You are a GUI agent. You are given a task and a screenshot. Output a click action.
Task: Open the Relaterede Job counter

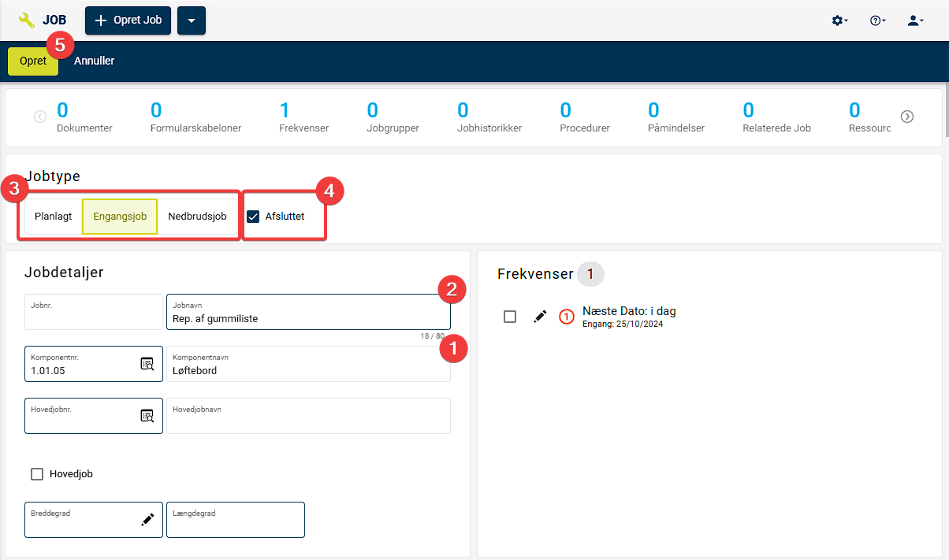pyautogui.click(x=776, y=117)
